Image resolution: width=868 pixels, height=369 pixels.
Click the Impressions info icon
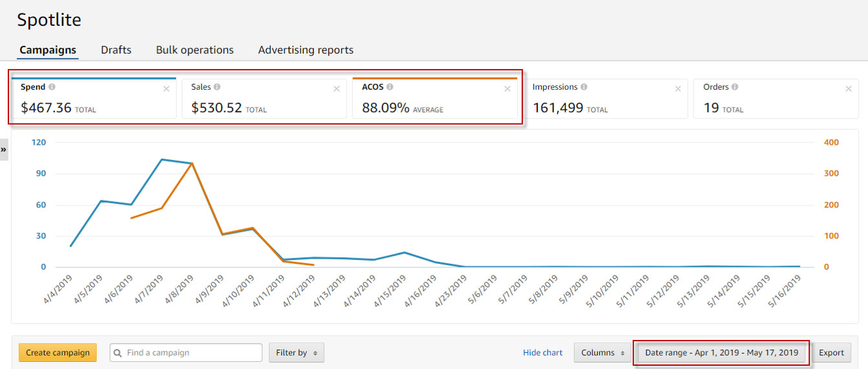[x=584, y=87]
